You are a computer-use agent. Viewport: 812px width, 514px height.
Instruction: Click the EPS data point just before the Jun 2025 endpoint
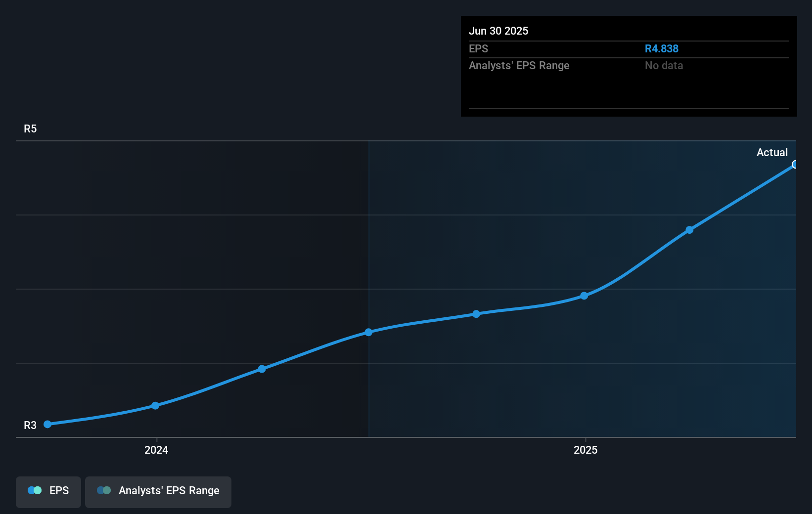[x=689, y=230]
